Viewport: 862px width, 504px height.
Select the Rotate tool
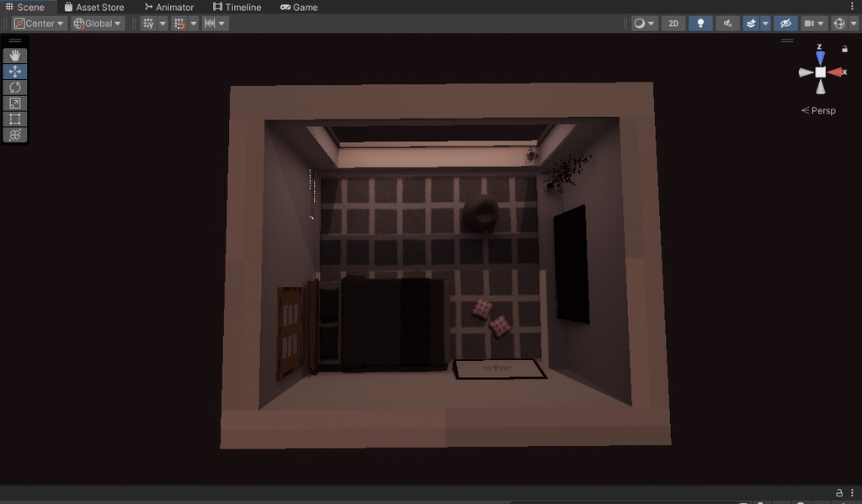point(14,87)
